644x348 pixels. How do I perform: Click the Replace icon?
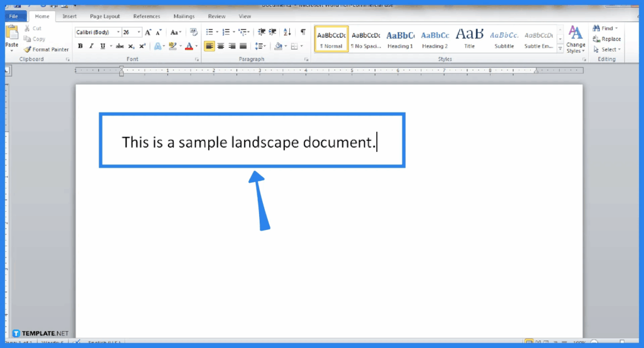coord(596,39)
